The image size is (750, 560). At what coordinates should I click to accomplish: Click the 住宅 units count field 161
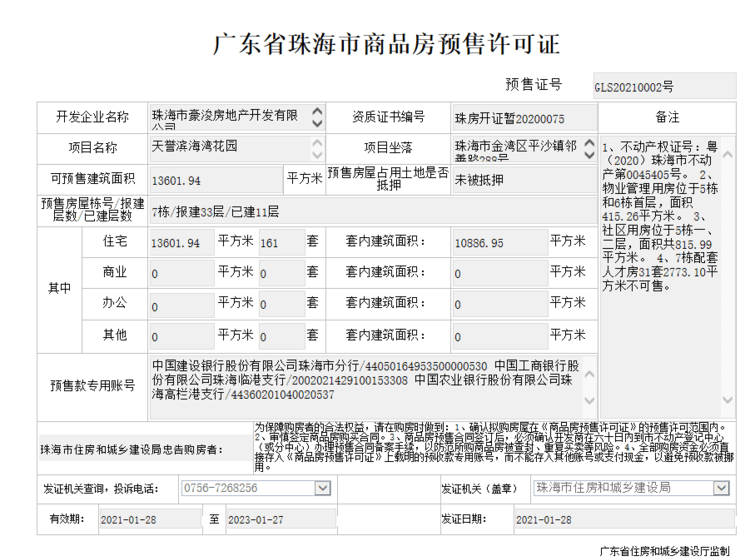pyautogui.click(x=280, y=243)
